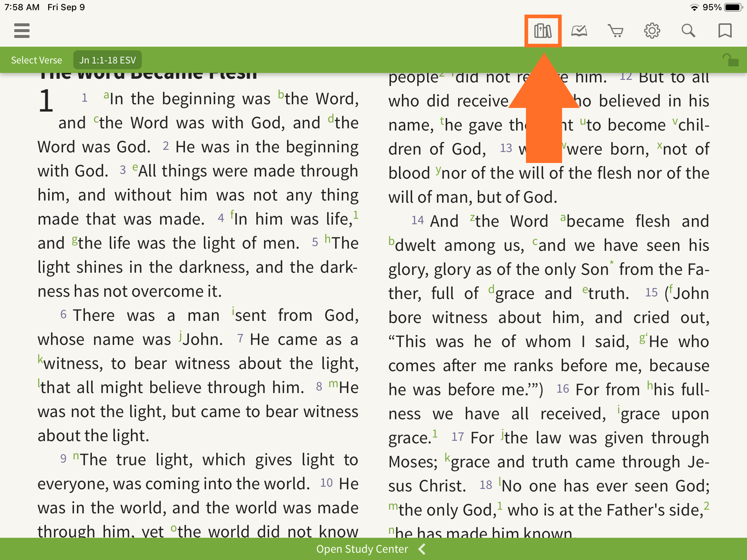Image resolution: width=747 pixels, height=560 pixels.
Task: Toggle the sync lock icon
Action: pos(731,60)
